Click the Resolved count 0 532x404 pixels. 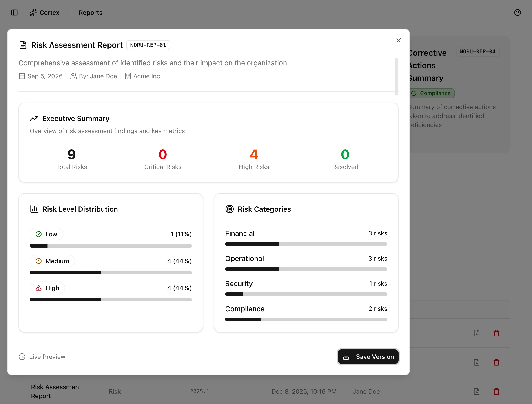coord(345,154)
